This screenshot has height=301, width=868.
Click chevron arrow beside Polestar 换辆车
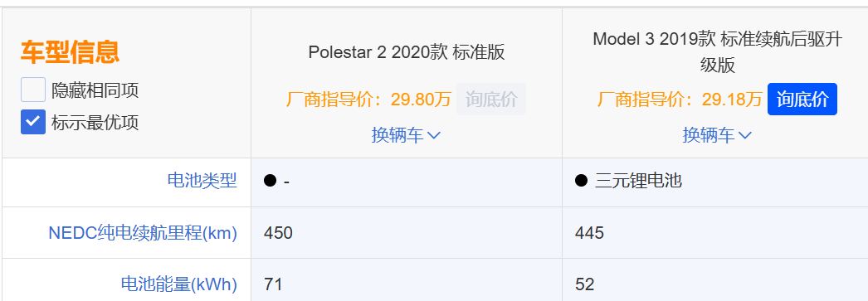coord(434,135)
